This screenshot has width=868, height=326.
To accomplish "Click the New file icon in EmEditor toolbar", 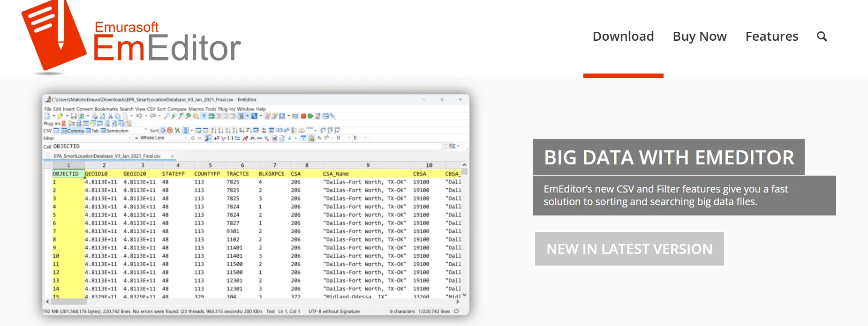I will (x=47, y=116).
